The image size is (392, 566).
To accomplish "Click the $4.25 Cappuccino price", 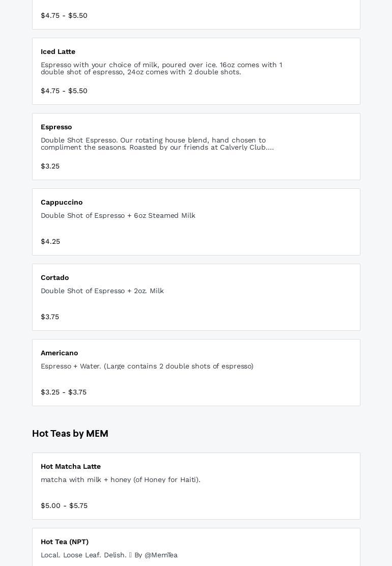I will pos(50,241).
